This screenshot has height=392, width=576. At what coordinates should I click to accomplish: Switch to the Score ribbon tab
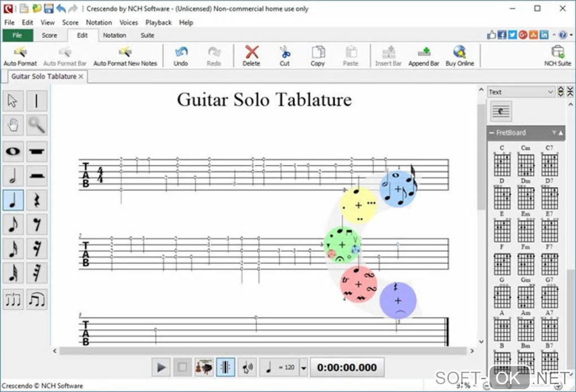[x=49, y=35]
